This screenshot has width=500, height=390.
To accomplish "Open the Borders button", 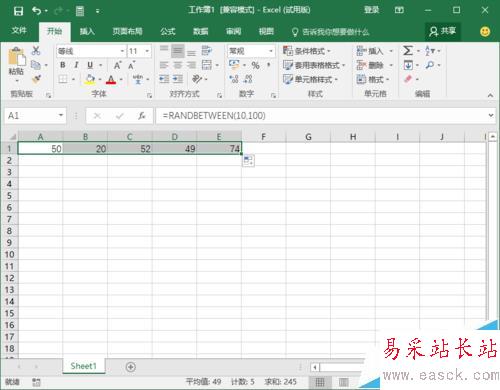I will point(63,79).
